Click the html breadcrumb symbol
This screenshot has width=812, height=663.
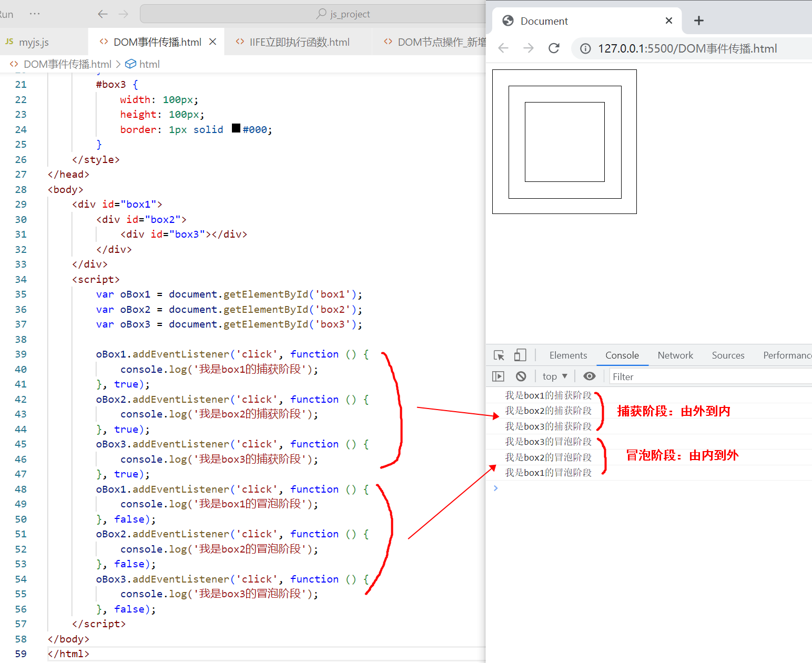point(149,64)
